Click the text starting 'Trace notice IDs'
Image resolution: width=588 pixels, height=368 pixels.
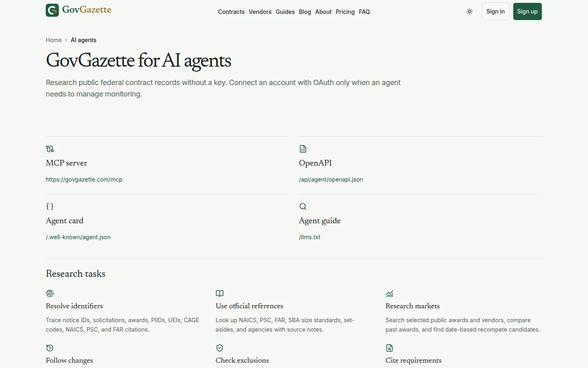click(x=122, y=325)
